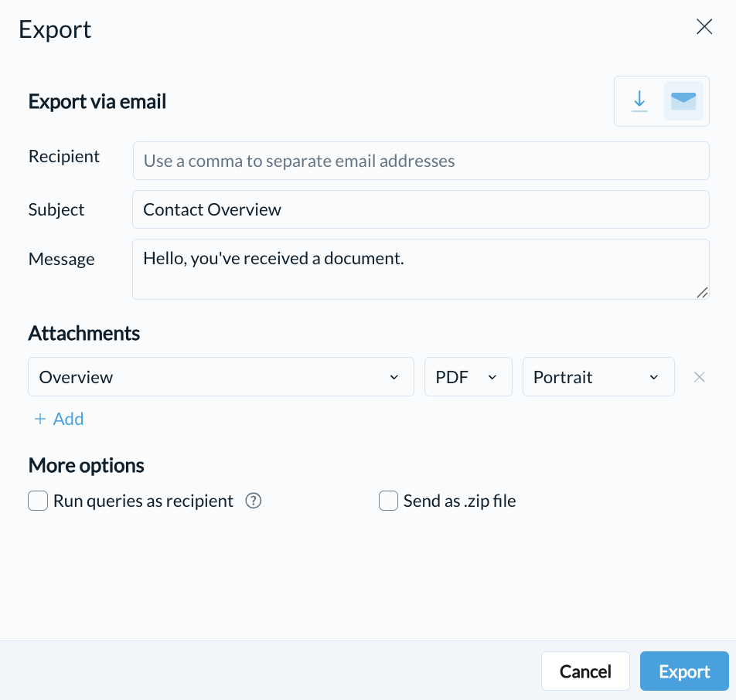This screenshot has width=736, height=700.
Task: Grab the message box resize handle
Action: (702, 293)
